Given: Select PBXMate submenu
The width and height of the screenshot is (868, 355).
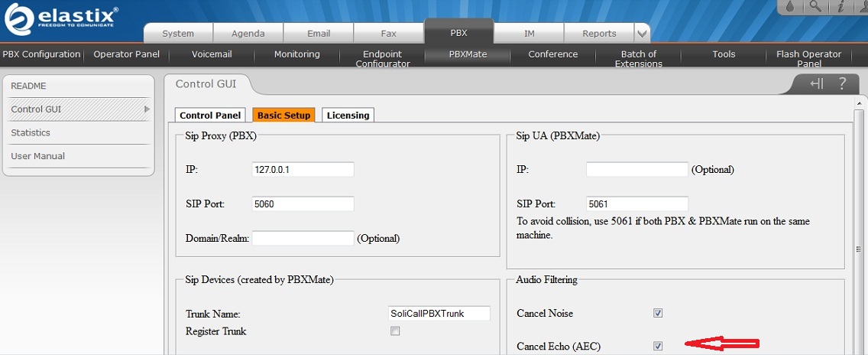Looking at the screenshot, I should coord(468,54).
